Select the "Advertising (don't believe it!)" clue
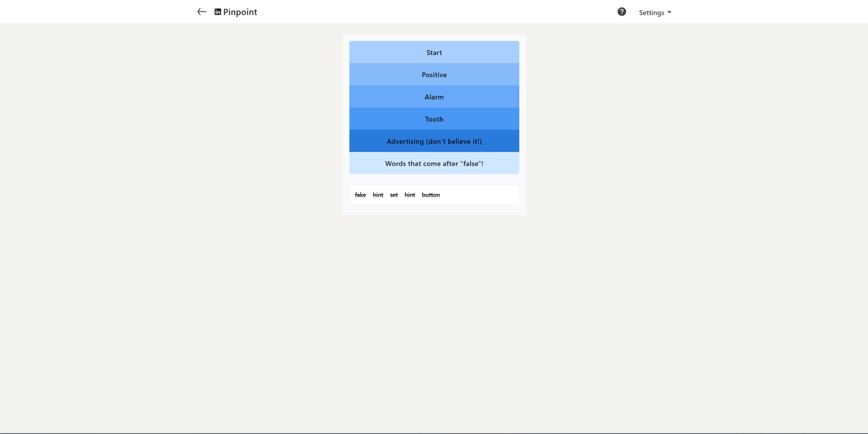Image resolution: width=868 pixels, height=434 pixels. (x=434, y=142)
